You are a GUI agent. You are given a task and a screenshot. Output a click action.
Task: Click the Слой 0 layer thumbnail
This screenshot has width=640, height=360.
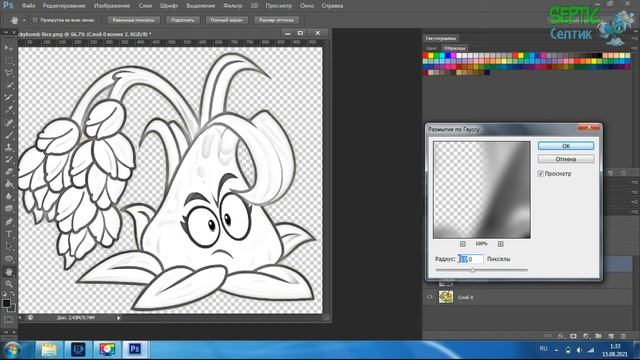pos(446,297)
